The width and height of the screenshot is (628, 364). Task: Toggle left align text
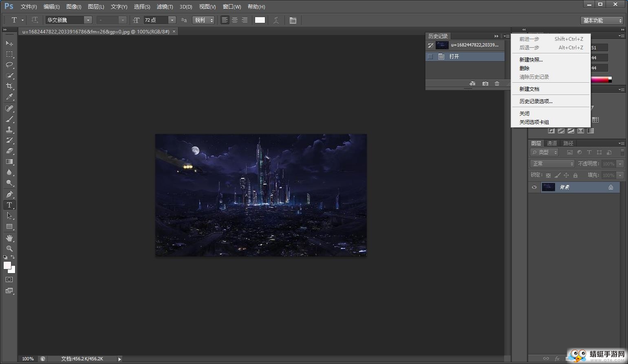tap(225, 20)
